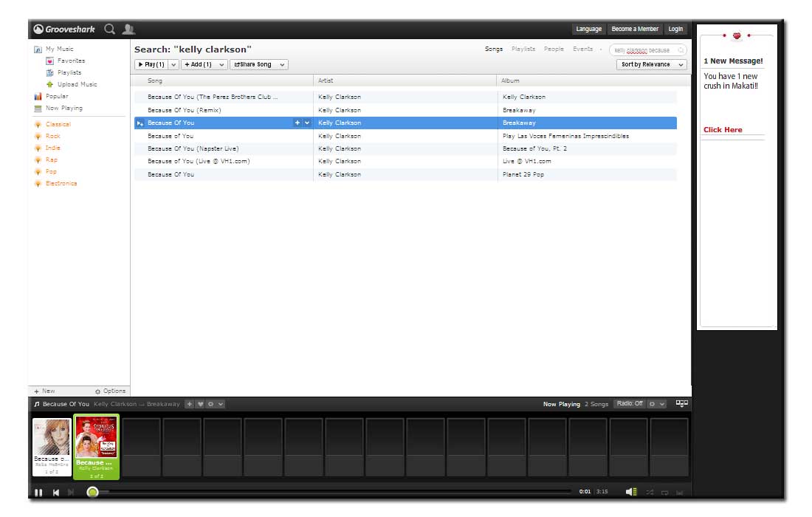Screen dimensions: 812x517
Task: Open queue settings gear next to Radio
Action: click(652, 404)
